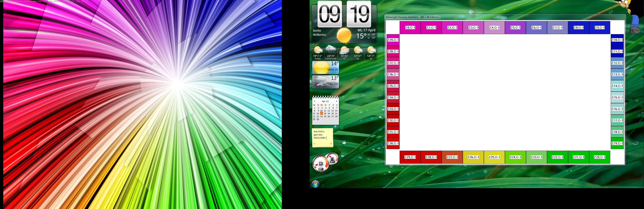
Task: Click the minute flip digit showing 19
Action: coord(359,14)
